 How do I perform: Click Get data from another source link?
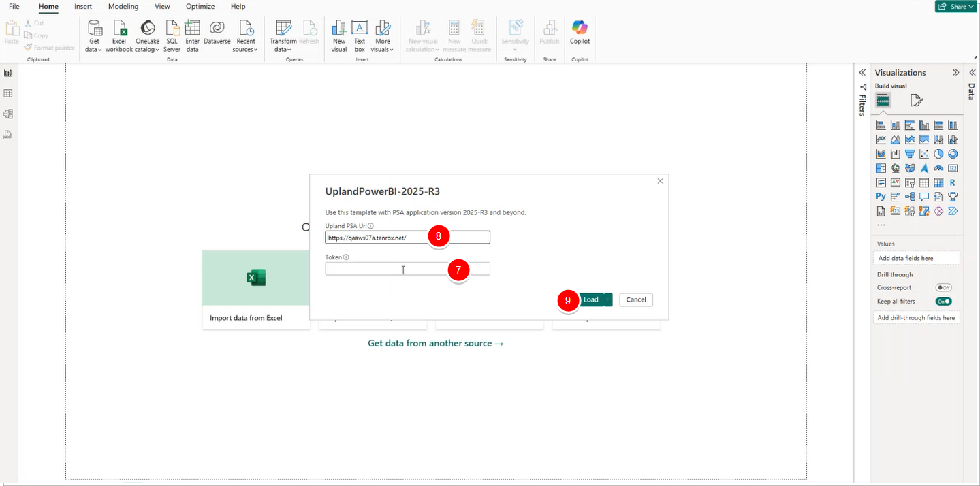435,343
